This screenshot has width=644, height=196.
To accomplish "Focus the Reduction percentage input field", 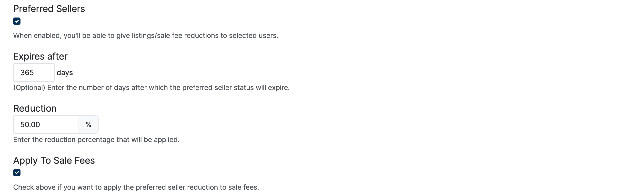I will 46,125.
